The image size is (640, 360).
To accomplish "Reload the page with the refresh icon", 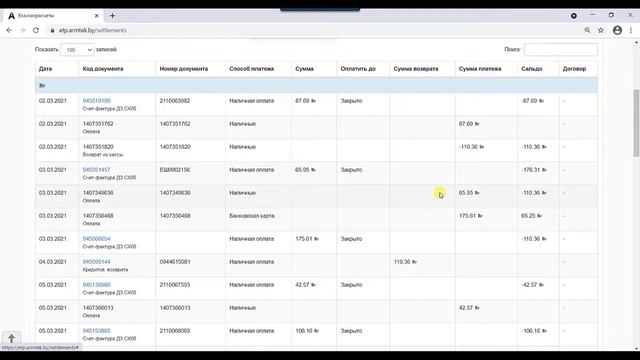I will (x=36, y=30).
